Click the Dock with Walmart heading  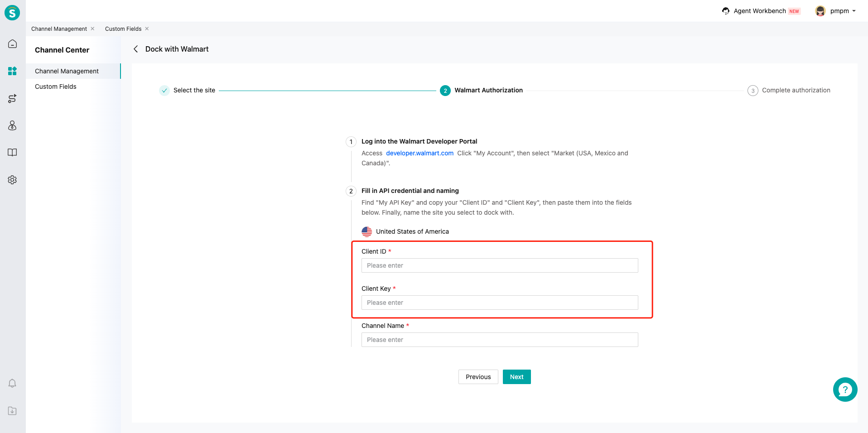pos(177,49)
